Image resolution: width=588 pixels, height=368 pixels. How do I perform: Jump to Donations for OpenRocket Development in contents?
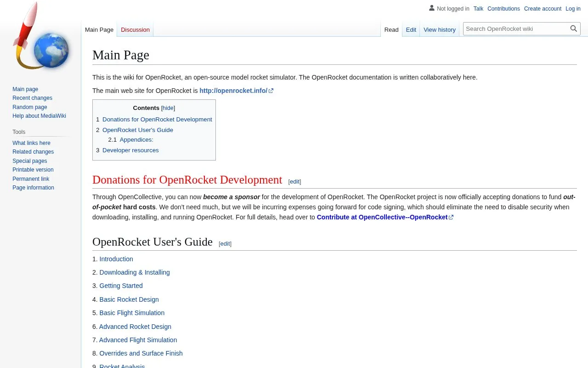pos(157,119)
